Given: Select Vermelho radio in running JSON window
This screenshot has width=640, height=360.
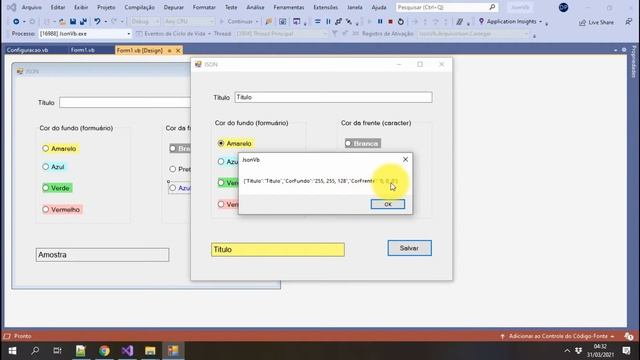Looking at the screenshot, I should [x=221, y=204].
